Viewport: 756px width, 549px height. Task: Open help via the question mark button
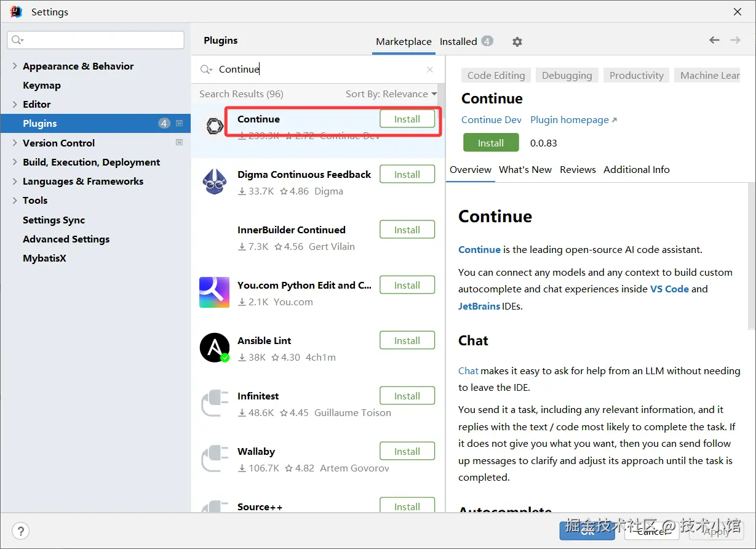tap(20, 531)
